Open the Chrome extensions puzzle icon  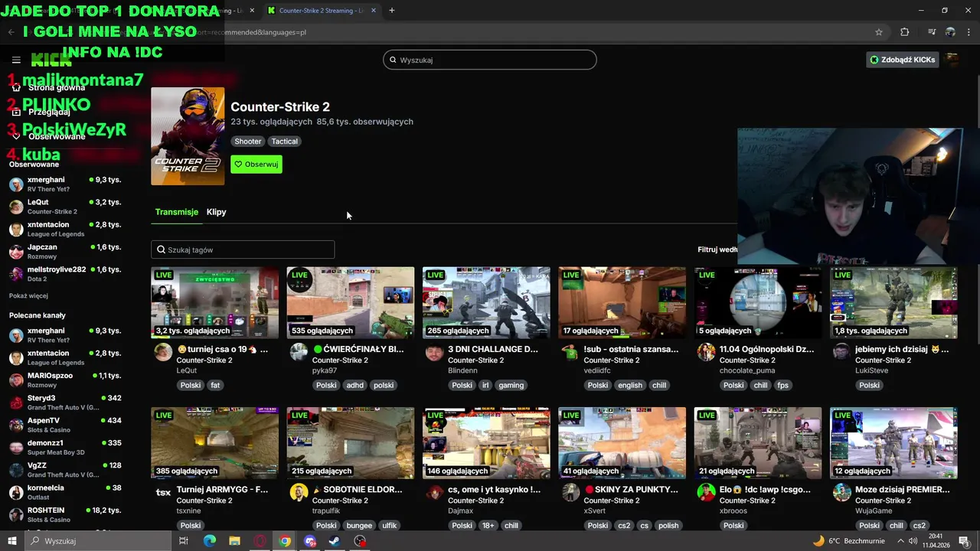[905, 32]
